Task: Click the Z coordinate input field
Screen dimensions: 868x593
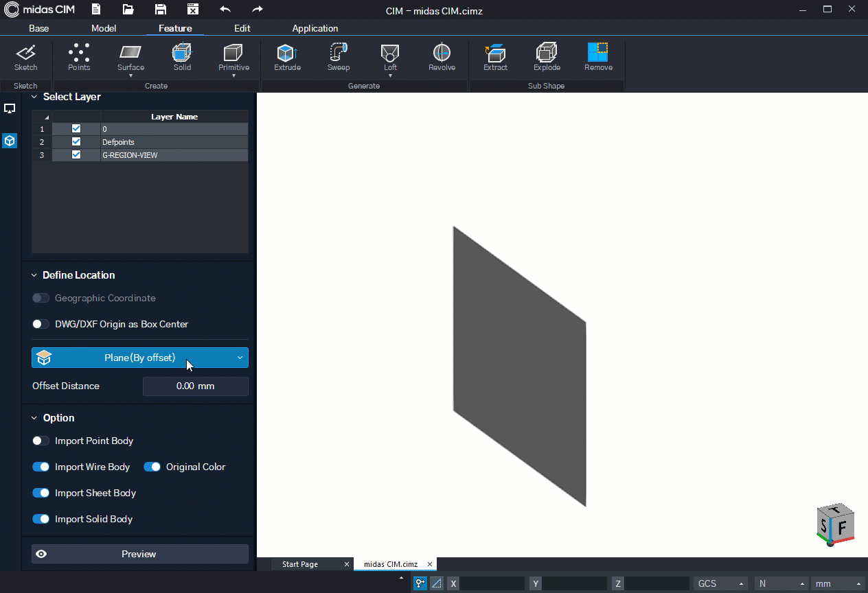Action: pos(657,583)
